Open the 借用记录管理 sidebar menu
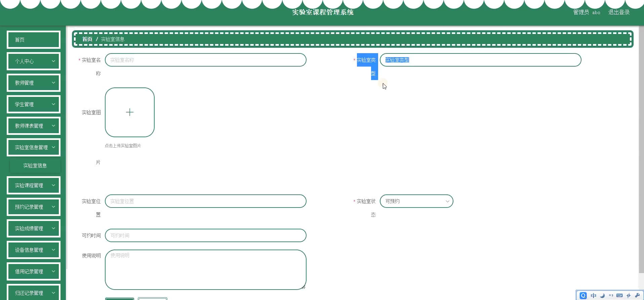This screenshot has height=300, width=644. [34, 271]
